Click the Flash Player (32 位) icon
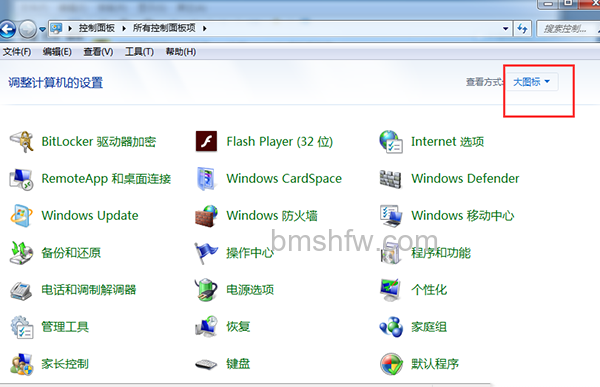 (206, 142)
